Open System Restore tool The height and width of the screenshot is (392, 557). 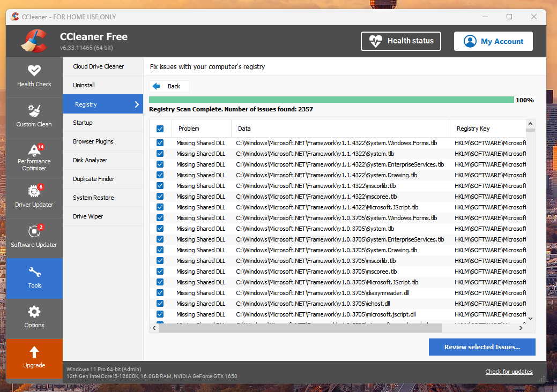click(x=103, y=198)
